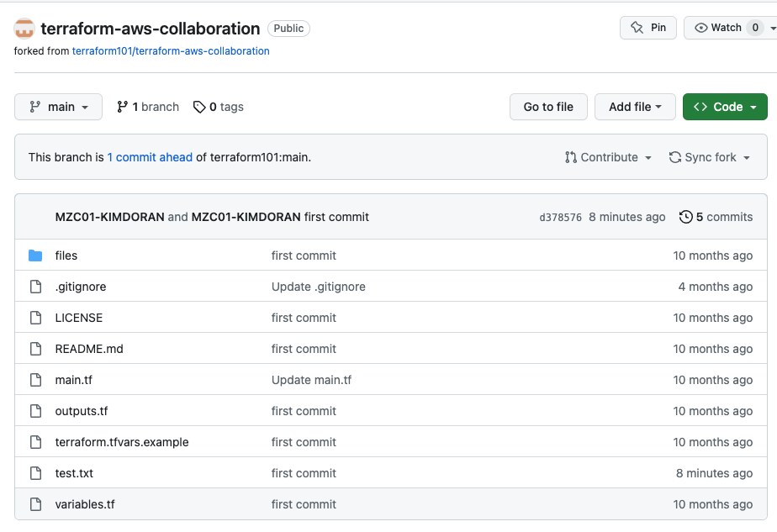
Task: Open first commit message in outputs.tf row
Action: point(304,411)
